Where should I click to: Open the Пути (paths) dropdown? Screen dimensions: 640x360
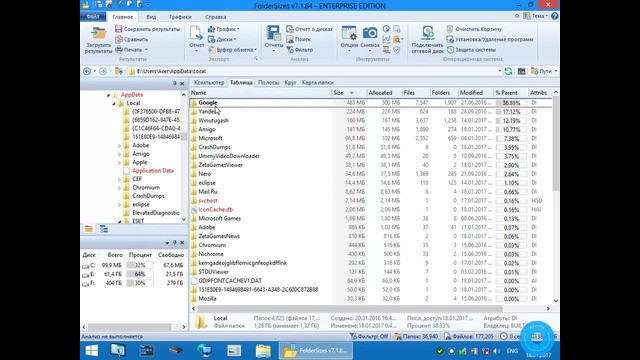click(544, 71)
